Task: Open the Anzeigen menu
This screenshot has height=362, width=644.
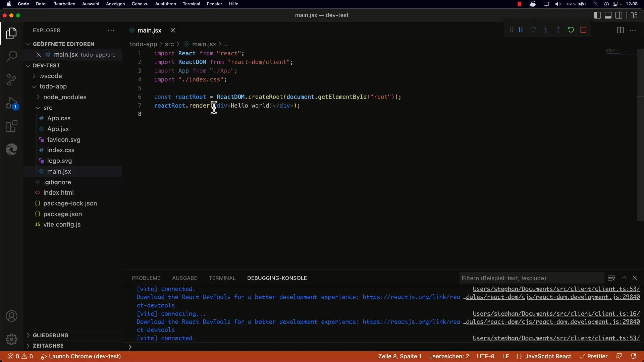Action: (x=115, y=4)
